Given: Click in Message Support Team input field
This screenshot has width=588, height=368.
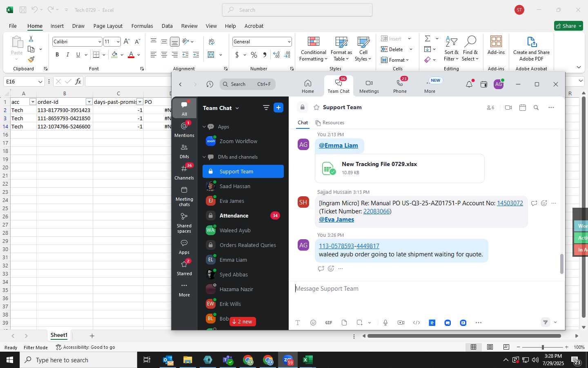Looking at the screenshot, I should tap(427, 289).
